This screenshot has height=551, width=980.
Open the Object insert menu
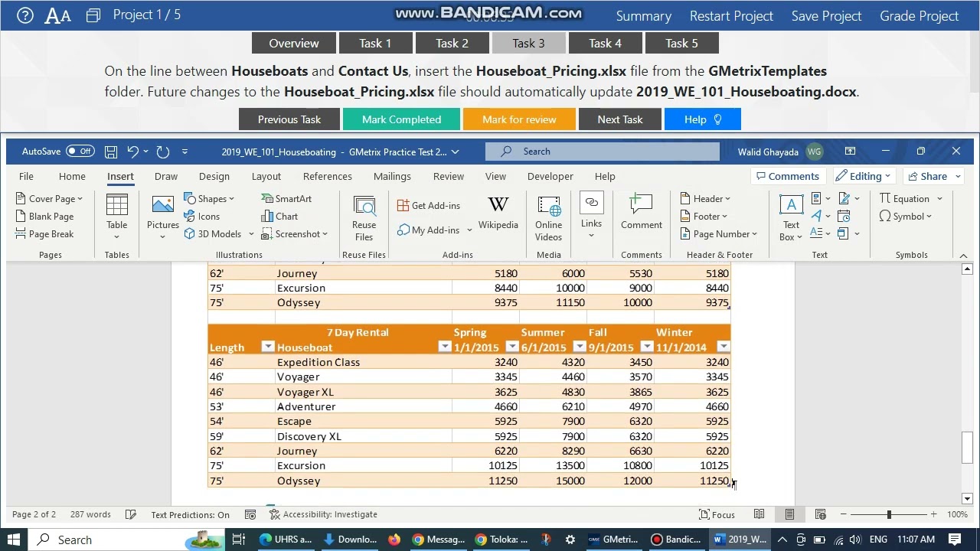pos(848,234)
